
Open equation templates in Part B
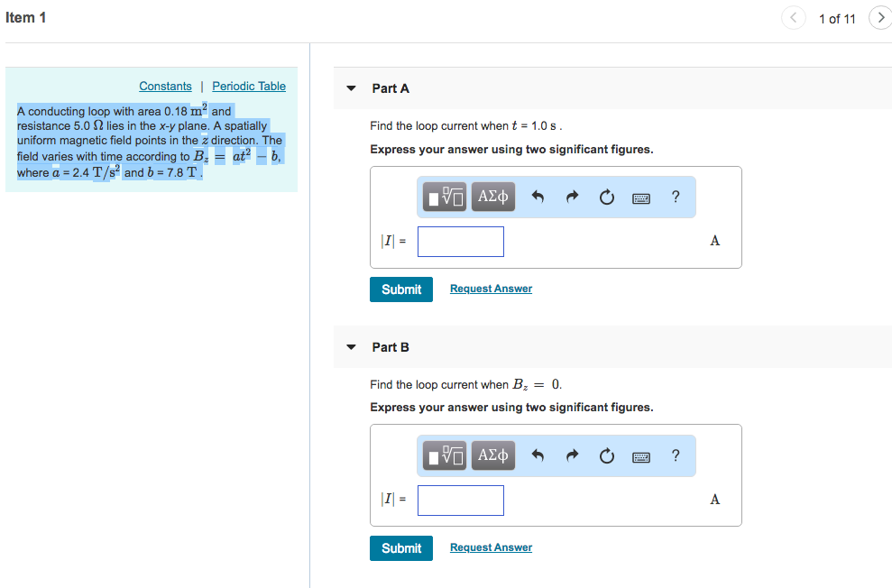444,455
